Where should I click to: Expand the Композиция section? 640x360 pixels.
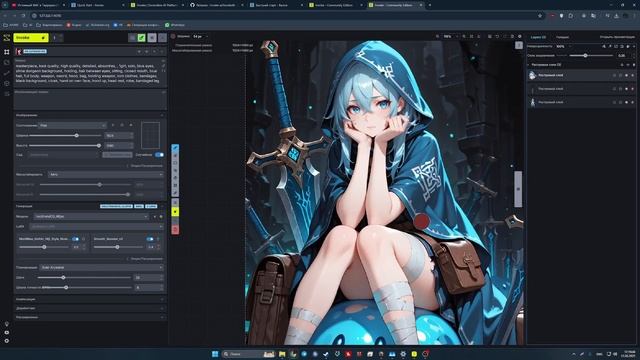[90, 299]
